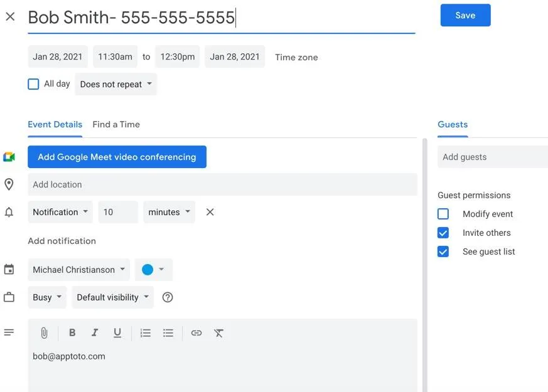Switch to the Find a Time tab

click(116, 124)
